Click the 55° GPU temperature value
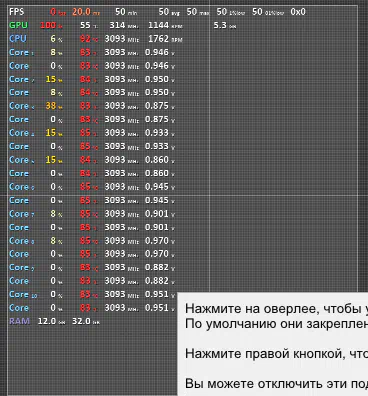The height and width of the screenshot is (396, 368). [x=89, y=25]
